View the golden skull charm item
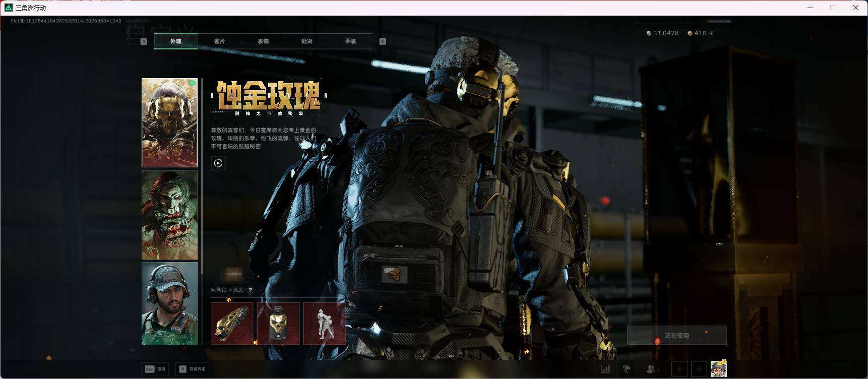 pos(278,324)
